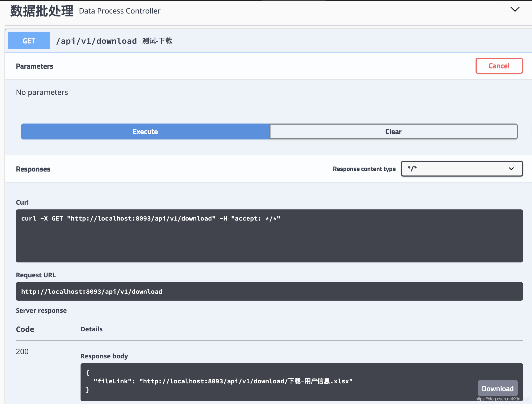The image size is (532, 404).
Task: Click the 数据批处理 section title
Action: (x=42, y=11)
